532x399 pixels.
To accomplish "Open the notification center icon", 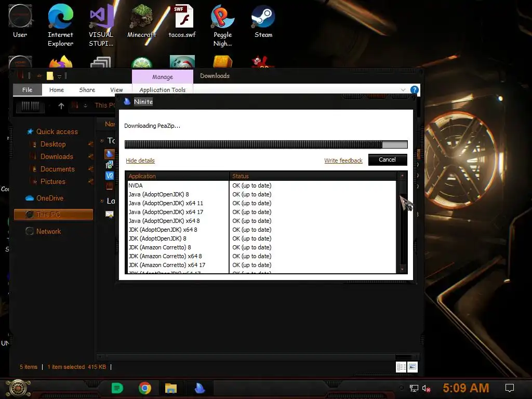I will tap(510, 388).
